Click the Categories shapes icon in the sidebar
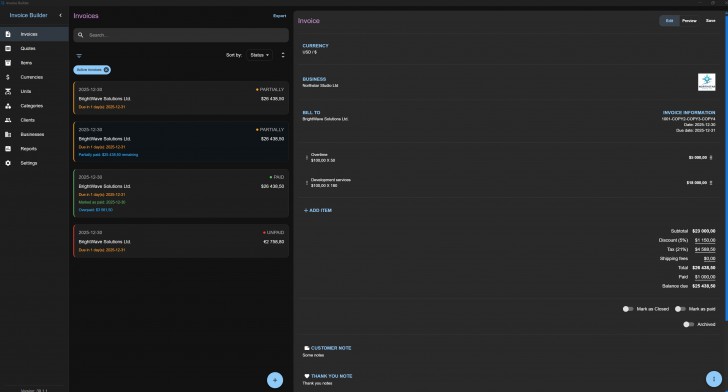 click(x=8, y=106)
